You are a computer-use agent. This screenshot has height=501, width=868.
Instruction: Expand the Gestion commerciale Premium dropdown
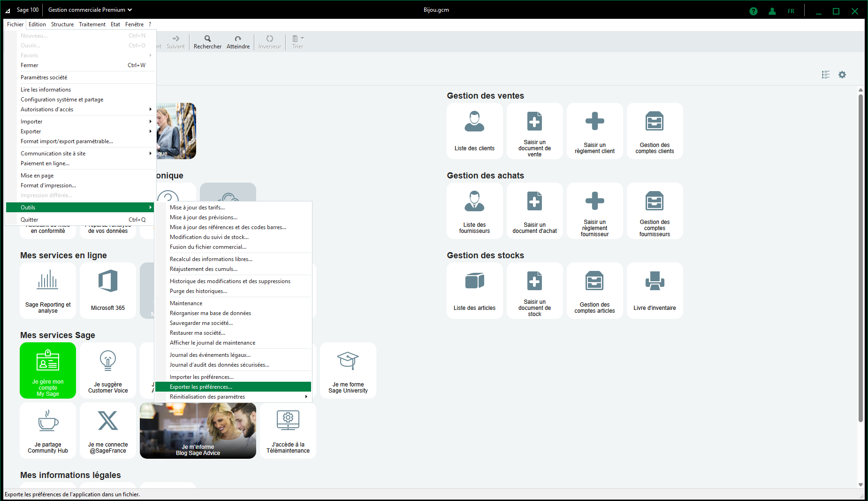pyautogui.click(x=90, y=10)
